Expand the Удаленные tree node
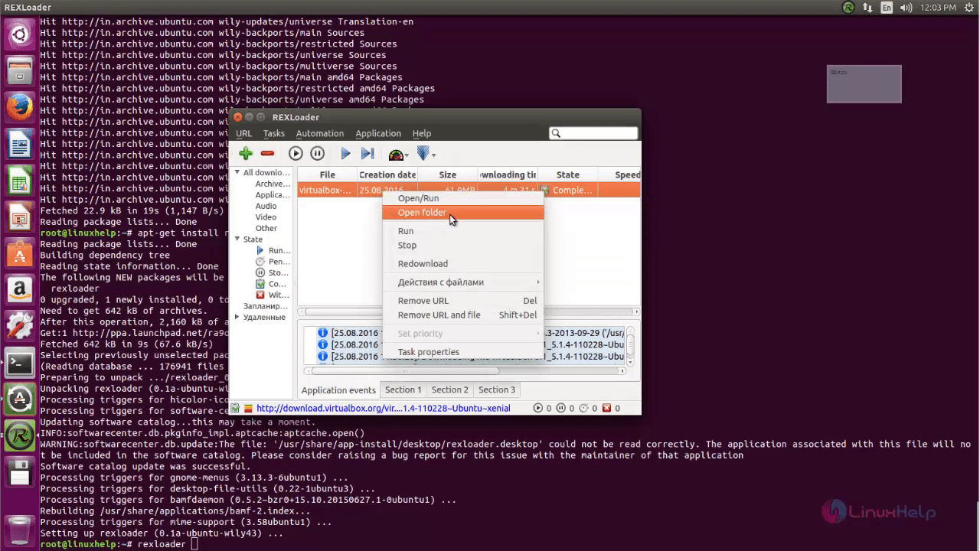Image resolution: width=980 pixels, height=551 pixels. coord(237,318)
